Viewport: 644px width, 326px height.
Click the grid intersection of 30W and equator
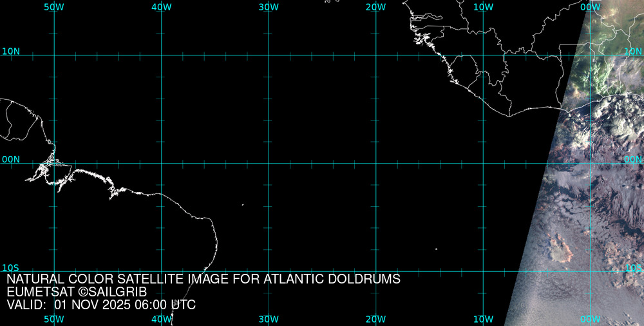click(269, 163)
